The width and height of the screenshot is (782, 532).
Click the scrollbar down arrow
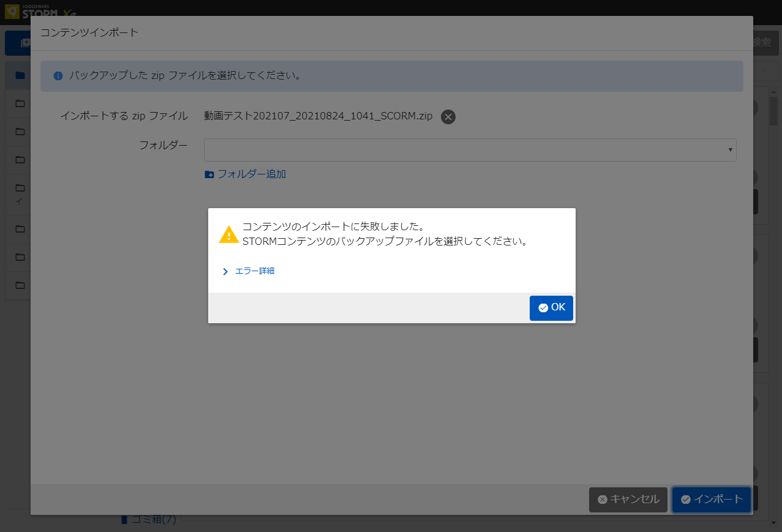(774, 522)
